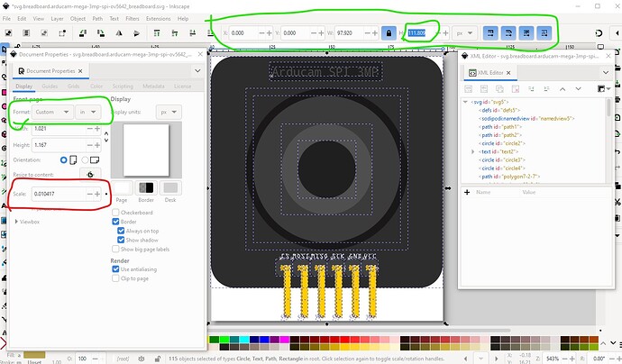This screenshot has width=622, height=364.
Task: Click the Scale value input field
Action: [56, 194]
